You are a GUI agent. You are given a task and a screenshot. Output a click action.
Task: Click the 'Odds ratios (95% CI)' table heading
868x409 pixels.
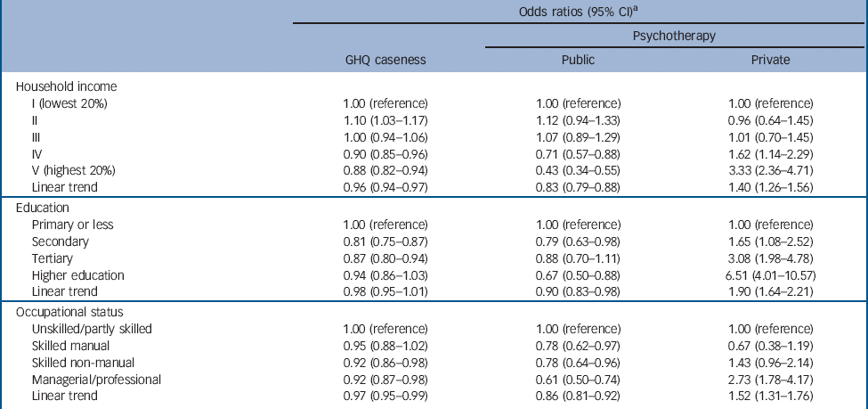(578, 12)
